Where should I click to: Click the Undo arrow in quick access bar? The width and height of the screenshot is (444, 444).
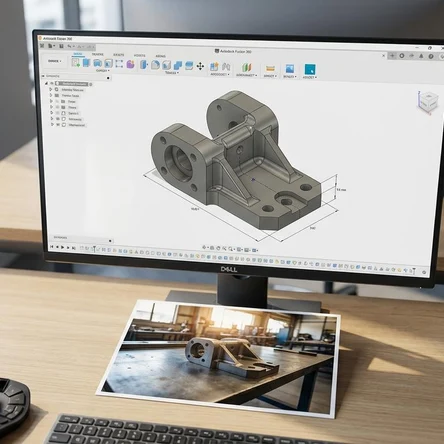70,46
